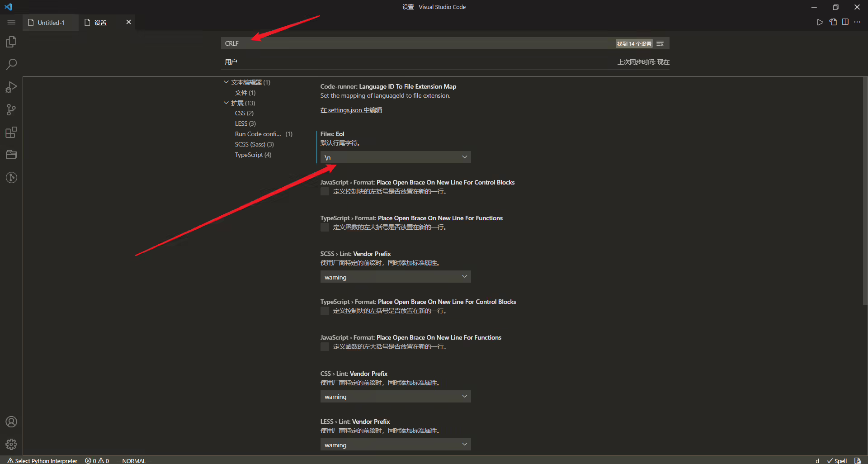This screenshot has height=464, width=868.
Task: Open the Explorer view in activity bar
Action: [11, 42]
